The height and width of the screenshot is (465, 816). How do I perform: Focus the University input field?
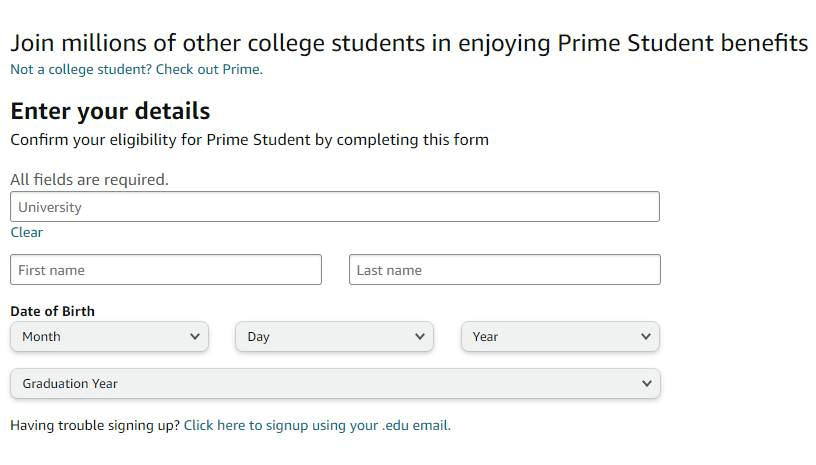(x=334, y=207)
